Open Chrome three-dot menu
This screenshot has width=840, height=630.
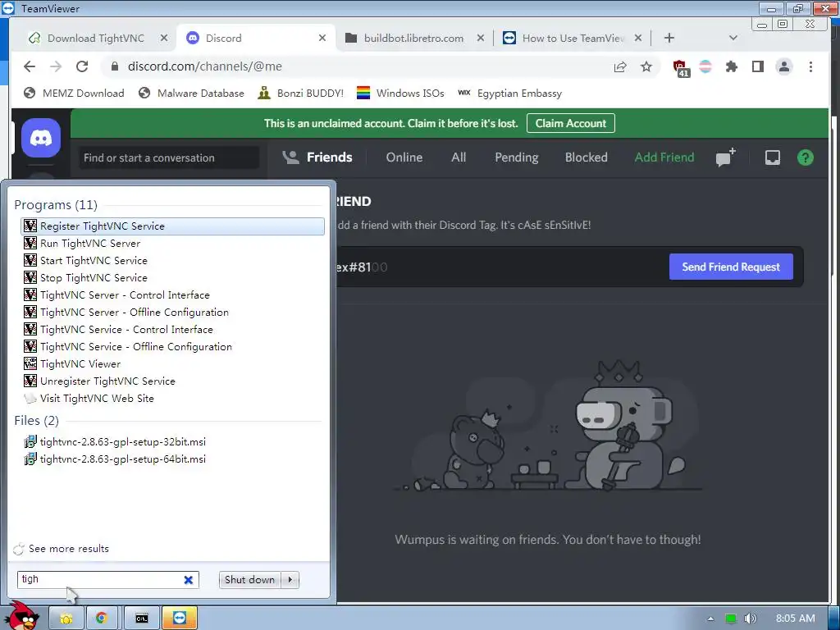click(x=810, y=66)
